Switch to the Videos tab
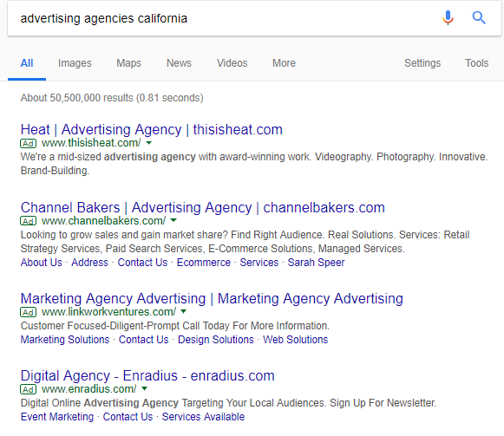Image resolution: width=504 pixels, height=436 pixels. (x=232, y=63)
